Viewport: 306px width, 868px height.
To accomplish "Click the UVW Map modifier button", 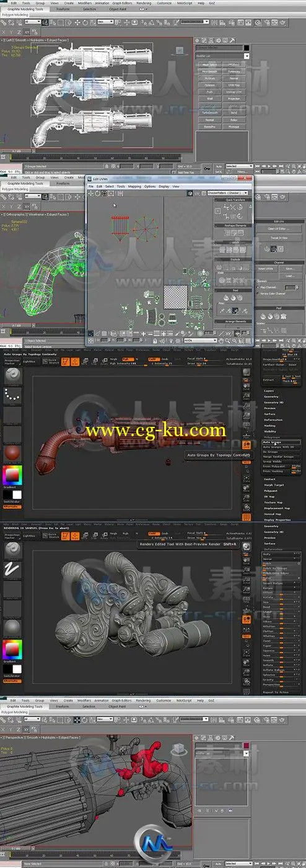I will 234,85.
